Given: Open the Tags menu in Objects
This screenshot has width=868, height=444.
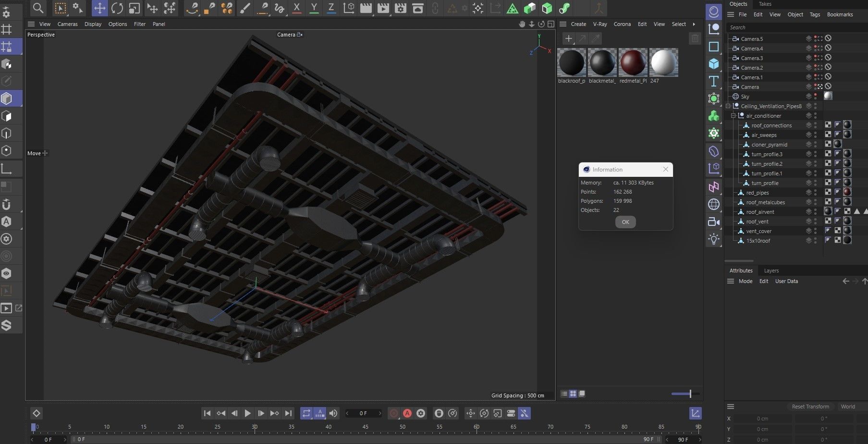Looking at the screenshot, I should (x=815, y=14).
